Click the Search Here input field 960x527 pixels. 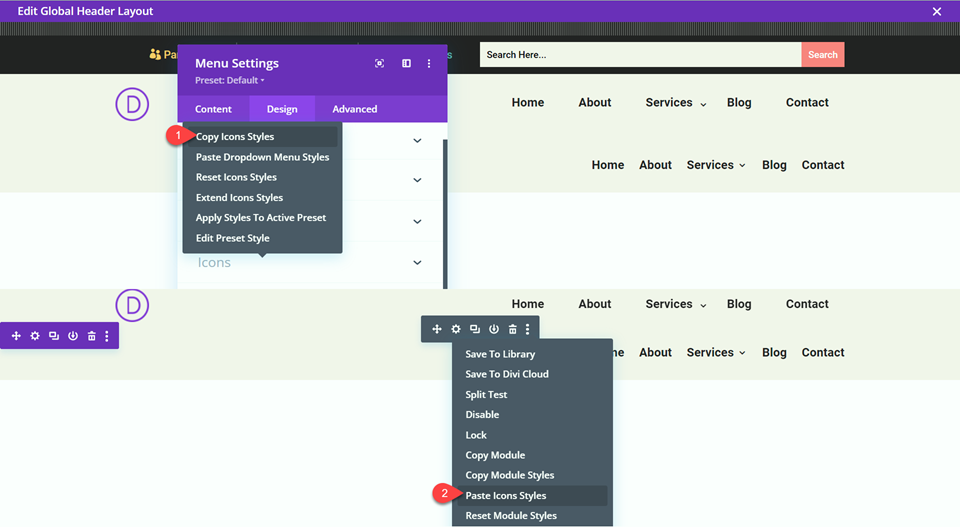pyautogui.click(x=640, y=54)
